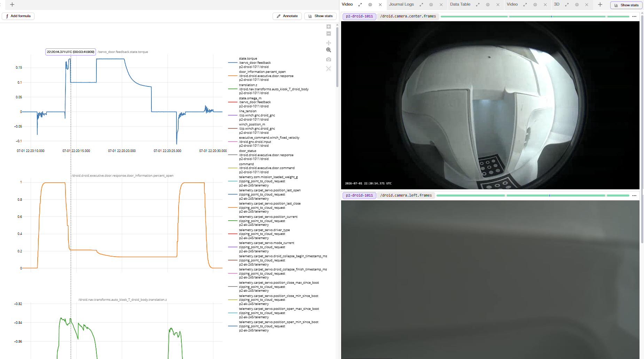Toggle translation.z trace in the legend

pos(268,89)
